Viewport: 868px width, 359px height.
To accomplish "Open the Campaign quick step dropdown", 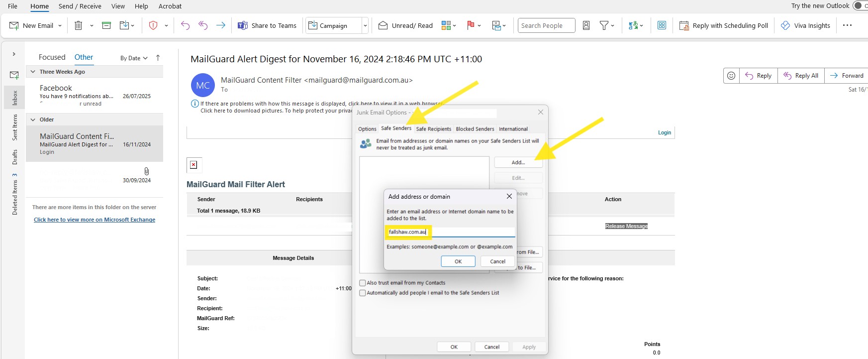I will pos(365,25).
